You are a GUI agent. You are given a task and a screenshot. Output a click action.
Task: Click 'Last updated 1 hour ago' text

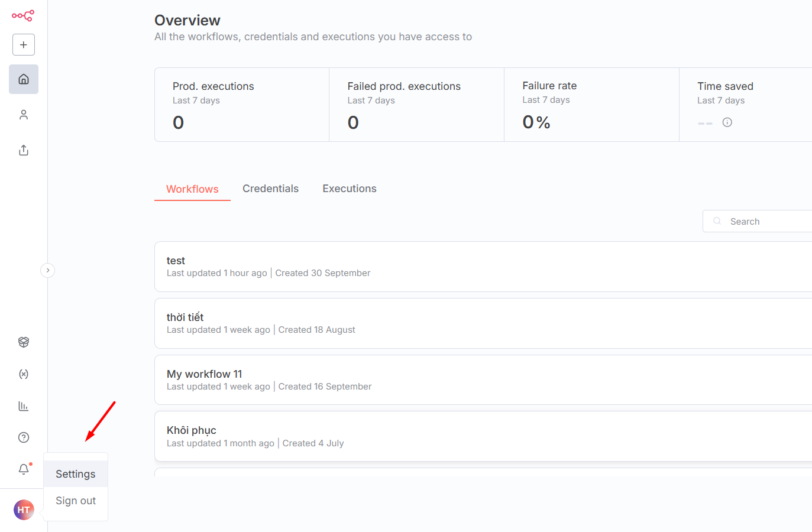pyautogui.click(x=217, y=273)
